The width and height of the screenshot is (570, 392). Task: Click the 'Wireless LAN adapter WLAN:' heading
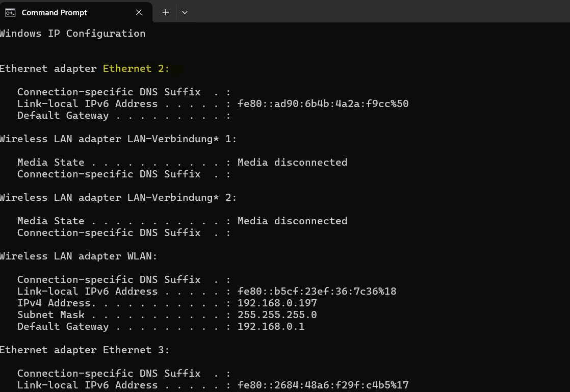[79, 256]
